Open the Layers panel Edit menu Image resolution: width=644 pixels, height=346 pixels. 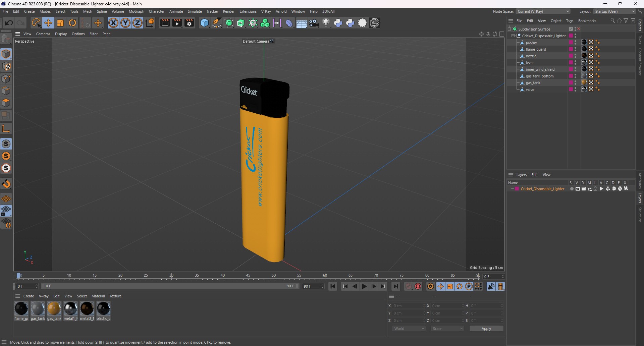535,175
